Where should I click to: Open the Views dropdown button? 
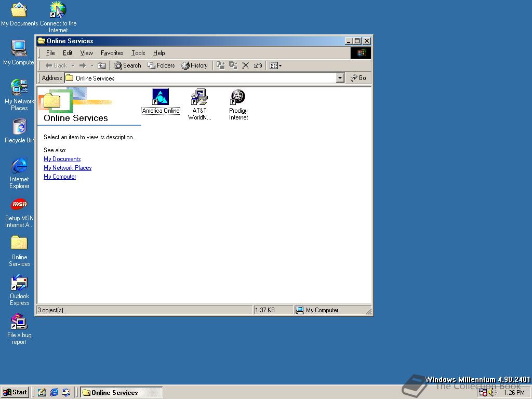[275, 65]
